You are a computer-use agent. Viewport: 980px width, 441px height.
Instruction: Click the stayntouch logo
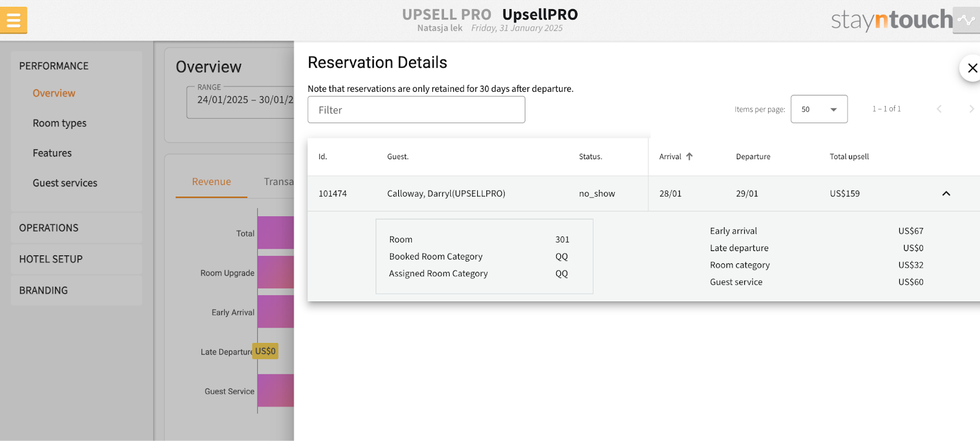coord(891,20)
